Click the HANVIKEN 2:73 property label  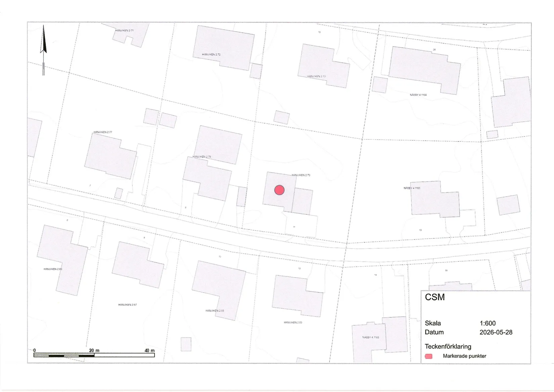316,77
